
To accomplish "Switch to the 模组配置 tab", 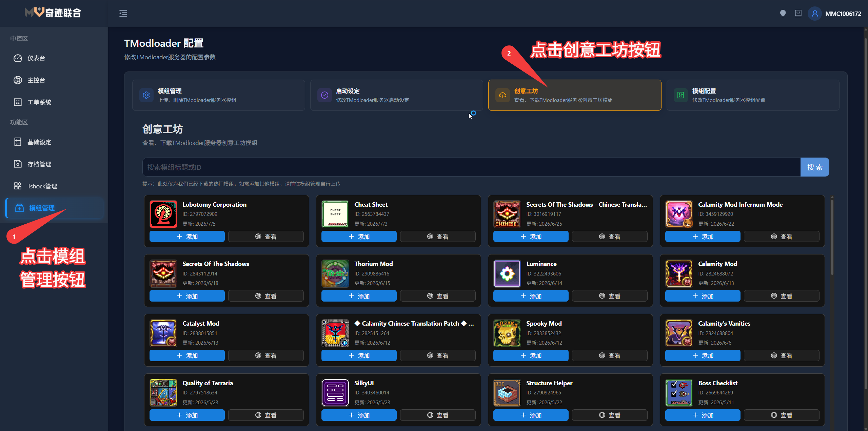I will point(753,95).
